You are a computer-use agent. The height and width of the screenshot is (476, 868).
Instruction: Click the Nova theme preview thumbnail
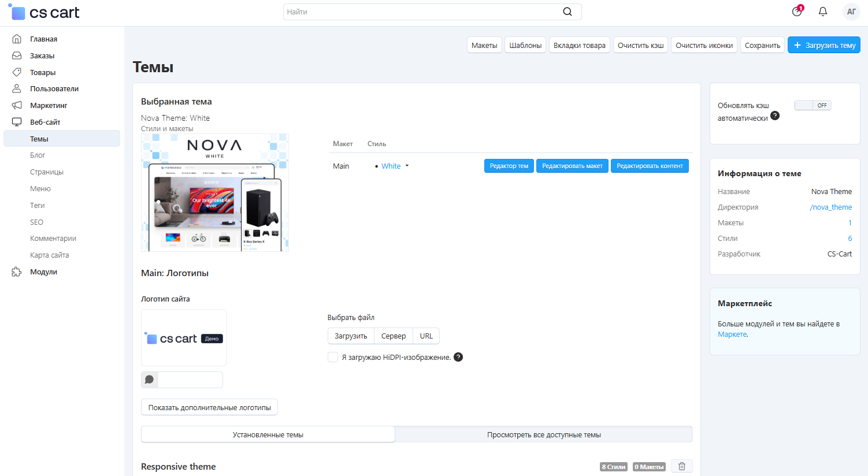[214, 193]
